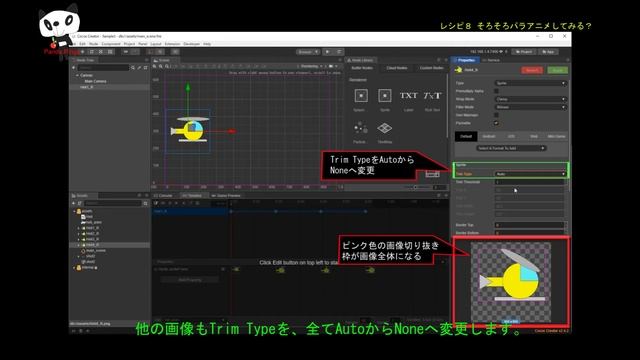The image size is (640, 360).
Task: Open the Project menu
Action: click(129, 44)
